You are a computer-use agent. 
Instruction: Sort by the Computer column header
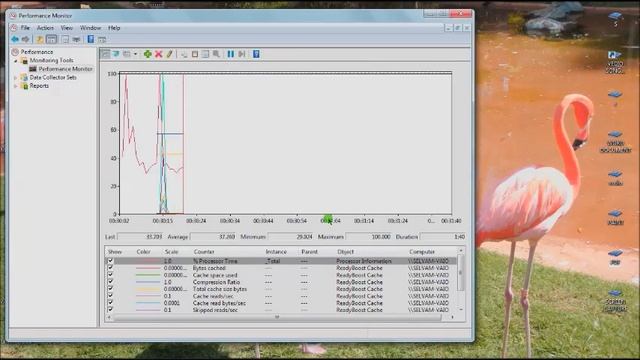(422, 252)
